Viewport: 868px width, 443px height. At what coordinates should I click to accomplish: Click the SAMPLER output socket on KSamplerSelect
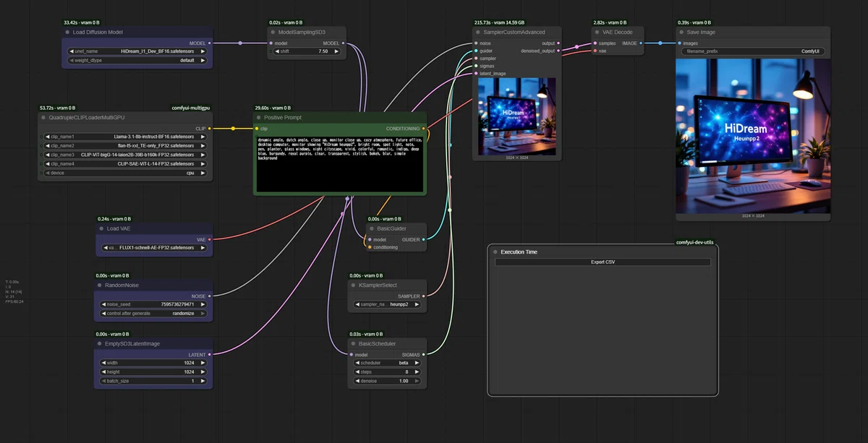(423, 296)
